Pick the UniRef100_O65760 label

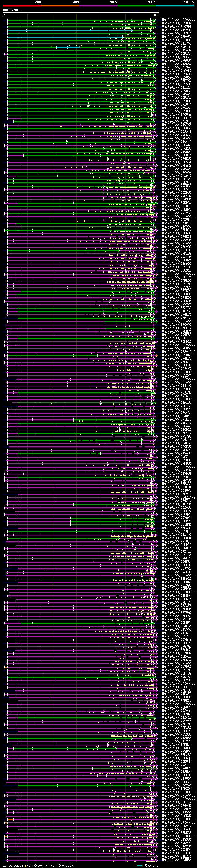(177, 81)
